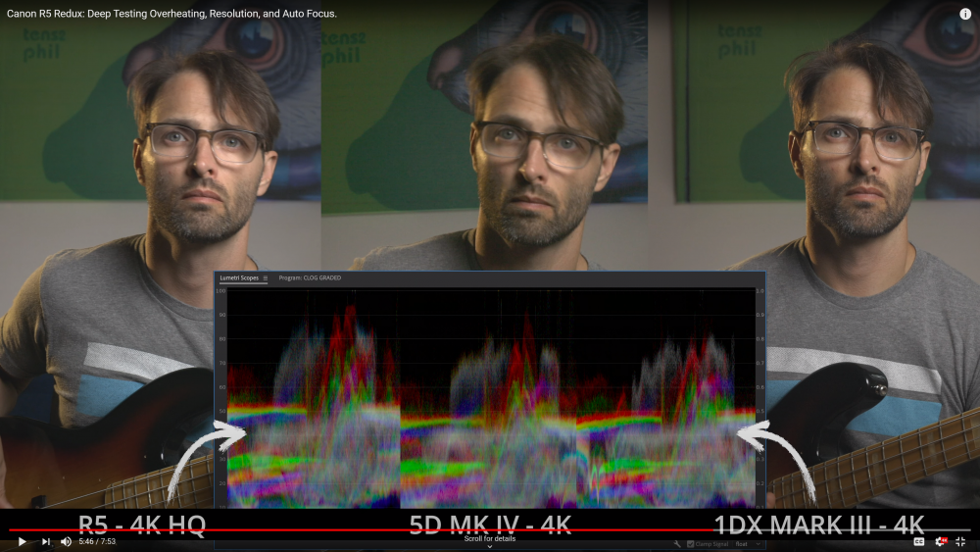Viewport: 980px width, 552px height.
Task: Open the float bit-depth dropdown
Action: (x=747, y=544)
